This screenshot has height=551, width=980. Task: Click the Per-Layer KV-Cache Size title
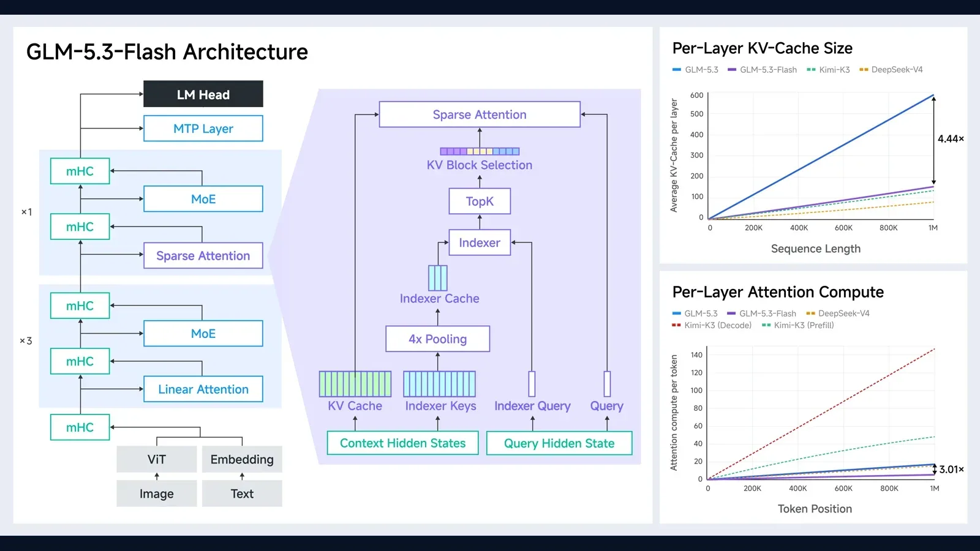pyautogui.click(x=763, y=48)
